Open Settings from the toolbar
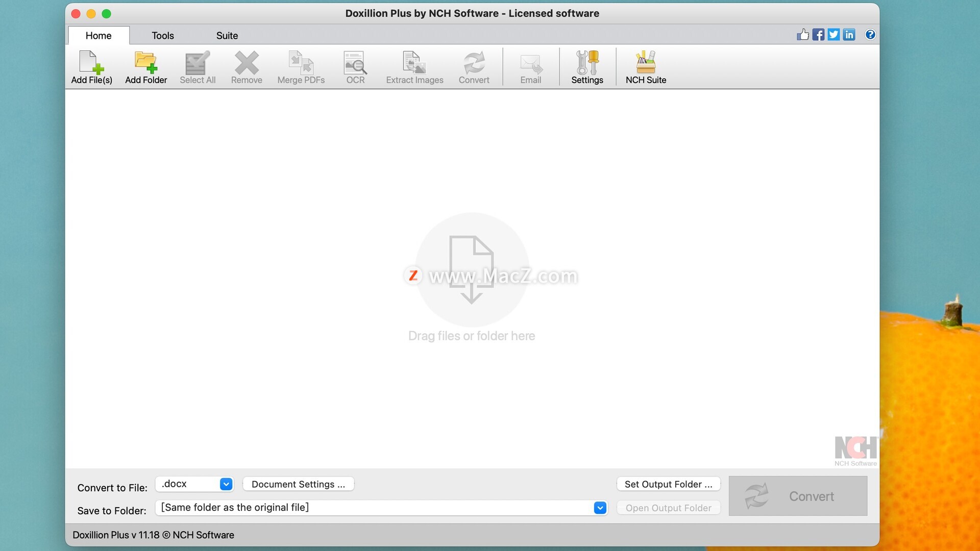Screen dimensions: 980x551 coord(587,67)
